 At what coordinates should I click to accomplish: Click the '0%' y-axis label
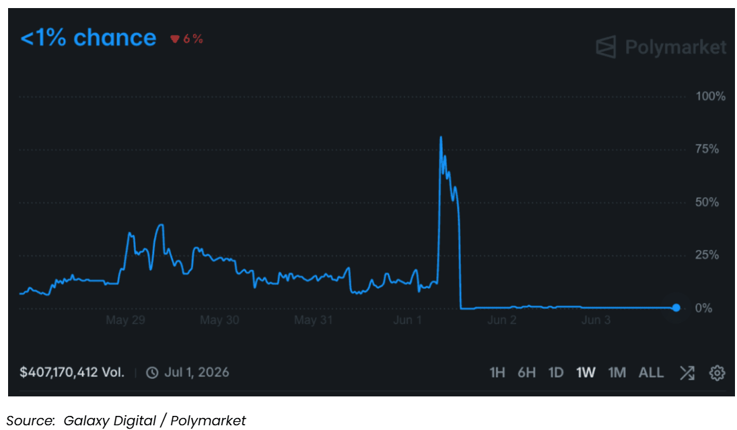click(704, 308)
